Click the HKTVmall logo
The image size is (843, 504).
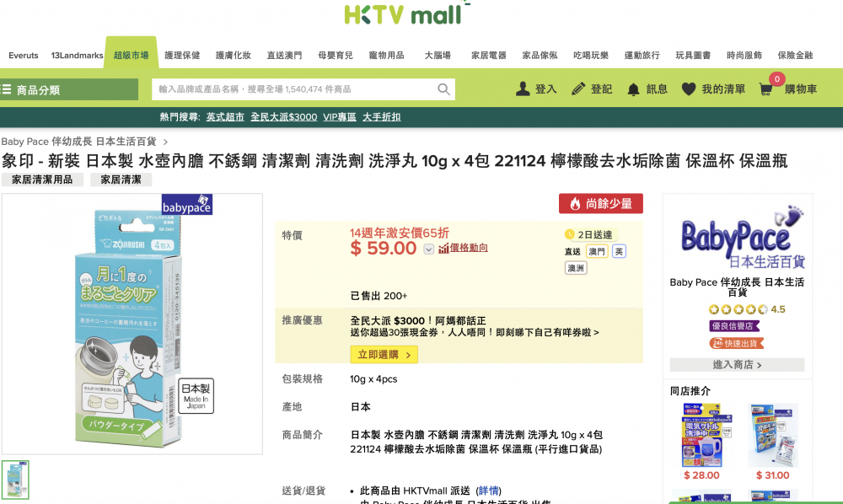pos(407,13)
